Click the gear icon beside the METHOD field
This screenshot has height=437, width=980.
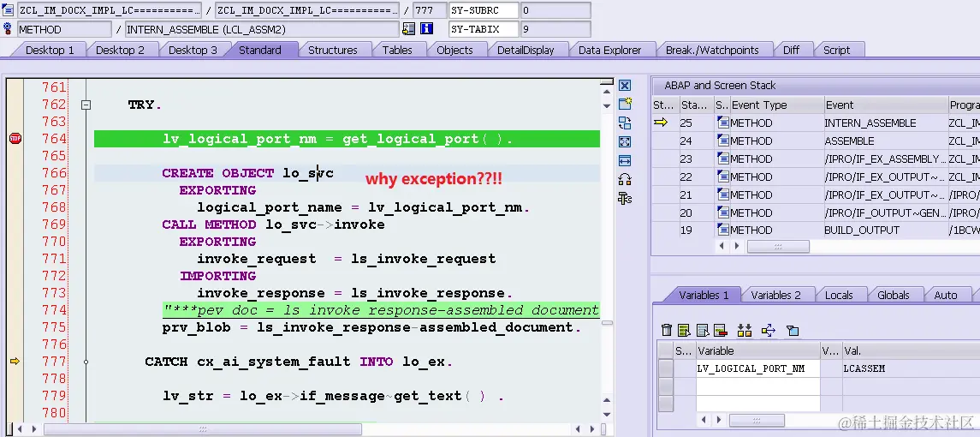(x=8, y=28)
